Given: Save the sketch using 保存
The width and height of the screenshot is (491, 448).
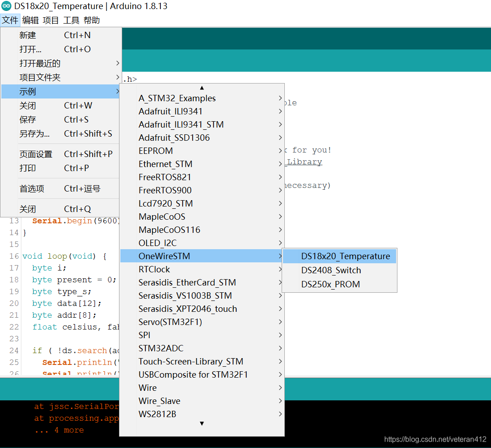Looking at the screenshot, I should click(x=28, y=119).
